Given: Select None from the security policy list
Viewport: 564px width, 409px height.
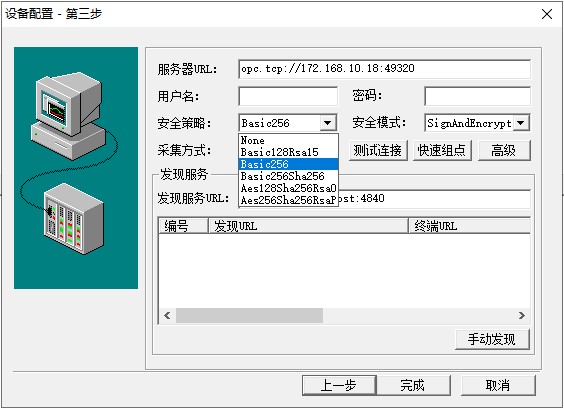Looking at the screenshot, I should click(288, 140).
